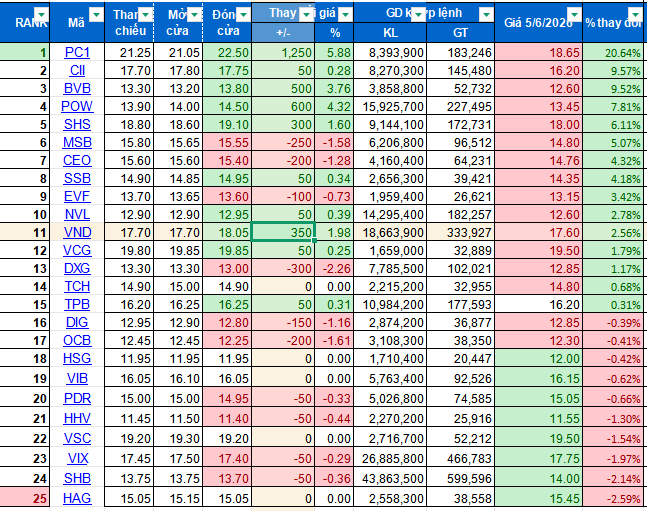Click TPB Giá 5/6/2026 cell 16.20
Screen dimensions: 647x511
[x=538, y=304]
